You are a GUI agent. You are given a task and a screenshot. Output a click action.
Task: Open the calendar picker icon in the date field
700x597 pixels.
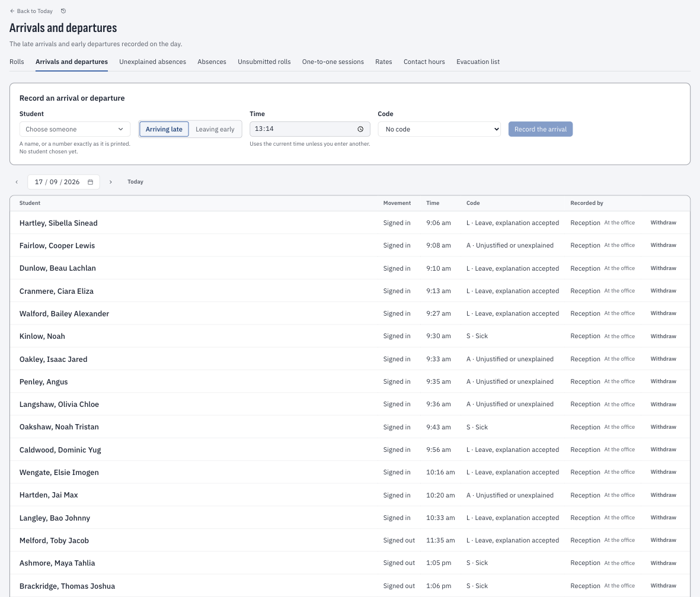90,182
